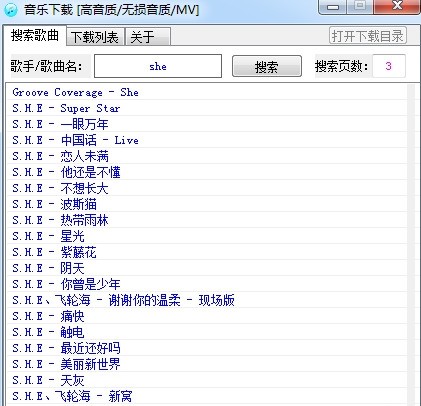421x406 pixels.
Task: Select S.H.E - 星光 row
Action: click(x=207, y=236)
